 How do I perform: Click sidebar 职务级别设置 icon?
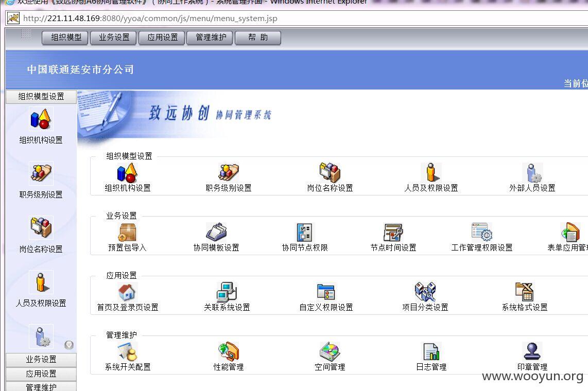coord(41,173)
